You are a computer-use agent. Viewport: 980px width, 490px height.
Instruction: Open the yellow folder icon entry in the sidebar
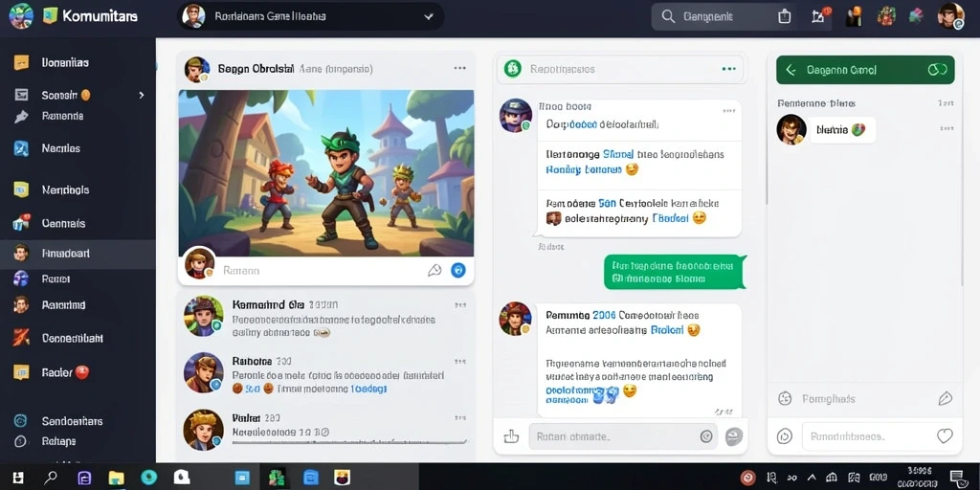[21, 190]
